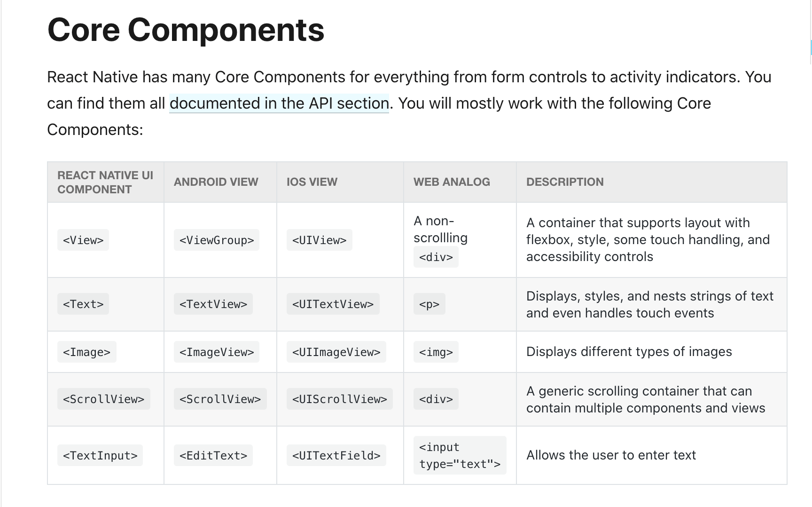
Task: Click the <UIView> iOS view tag
Action: [320, 240]
